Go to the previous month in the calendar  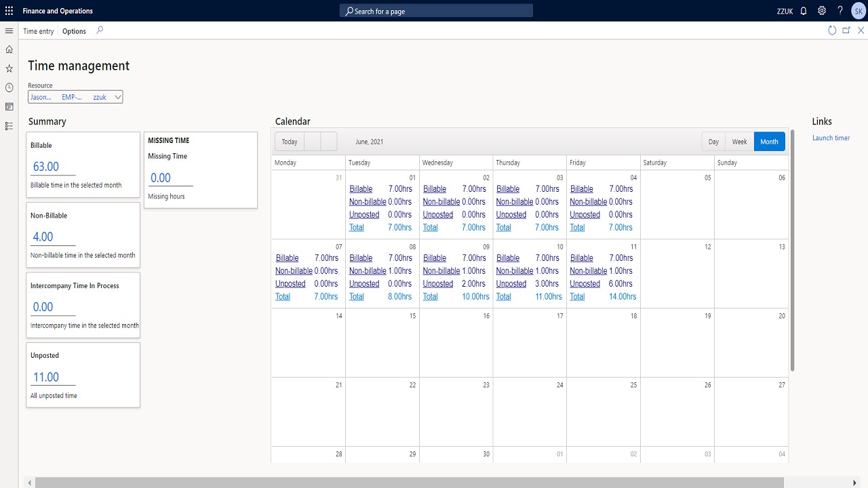[313, 142]
